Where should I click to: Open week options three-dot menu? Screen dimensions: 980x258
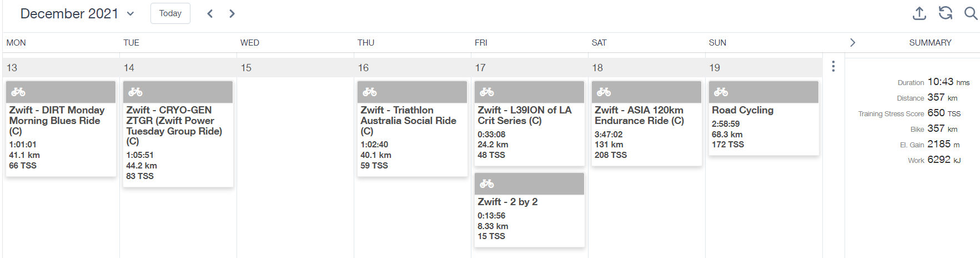pos(833,66)
